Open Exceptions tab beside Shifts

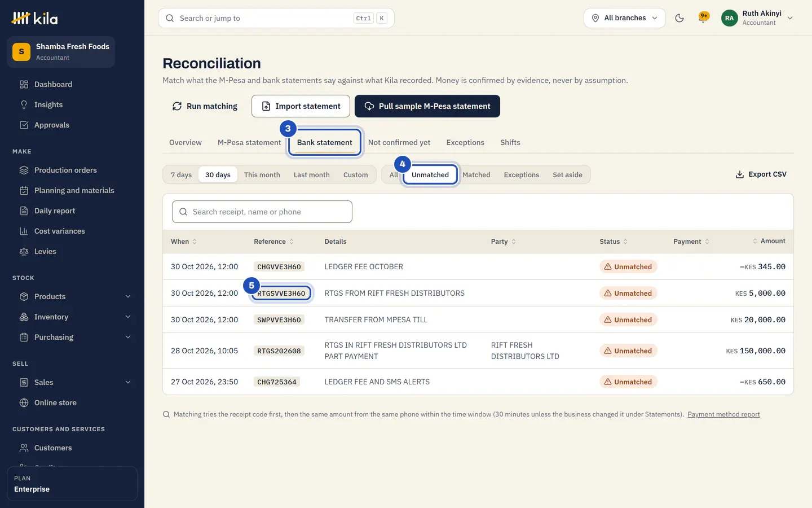pyautogui.click(x=465, y=142)
